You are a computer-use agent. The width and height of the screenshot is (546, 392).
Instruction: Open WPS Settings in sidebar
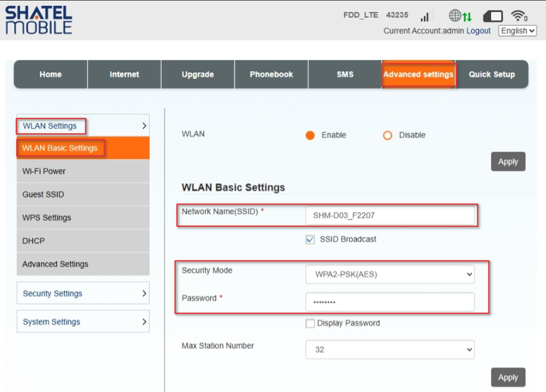click(x=83, y=218)
